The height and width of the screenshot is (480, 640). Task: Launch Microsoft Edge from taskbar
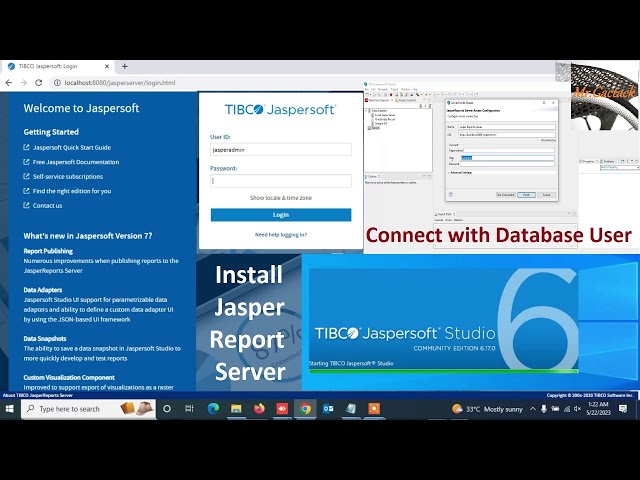tap(213, 409)
